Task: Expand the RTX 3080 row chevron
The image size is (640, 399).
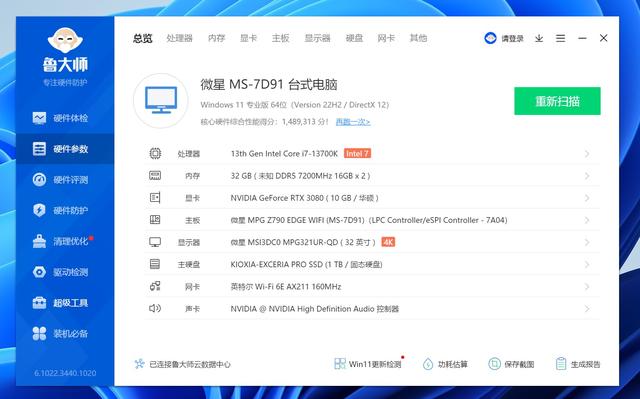Action: [587, 198]
